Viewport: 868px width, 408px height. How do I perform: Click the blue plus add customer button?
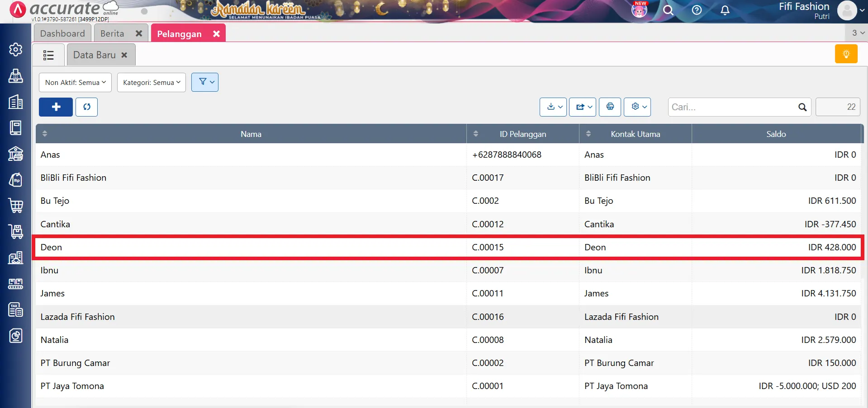click(x=56, y=107)
